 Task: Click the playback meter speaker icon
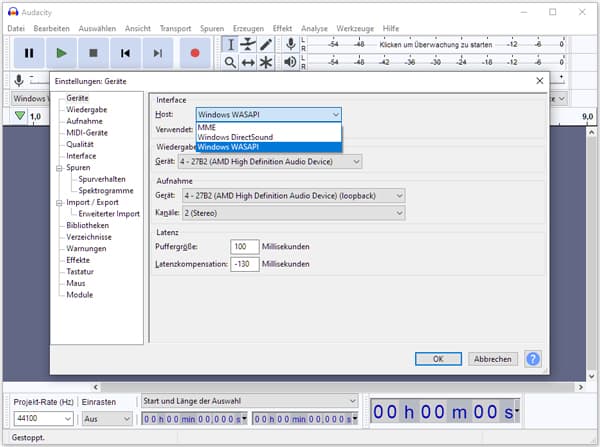[x=290, y=62]
